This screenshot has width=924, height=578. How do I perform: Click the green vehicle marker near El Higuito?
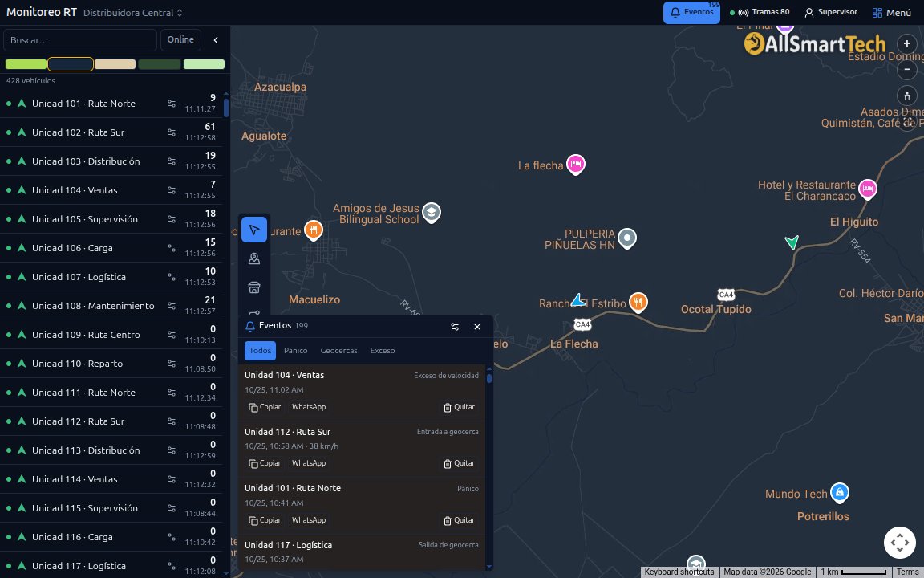coord(792,242)
